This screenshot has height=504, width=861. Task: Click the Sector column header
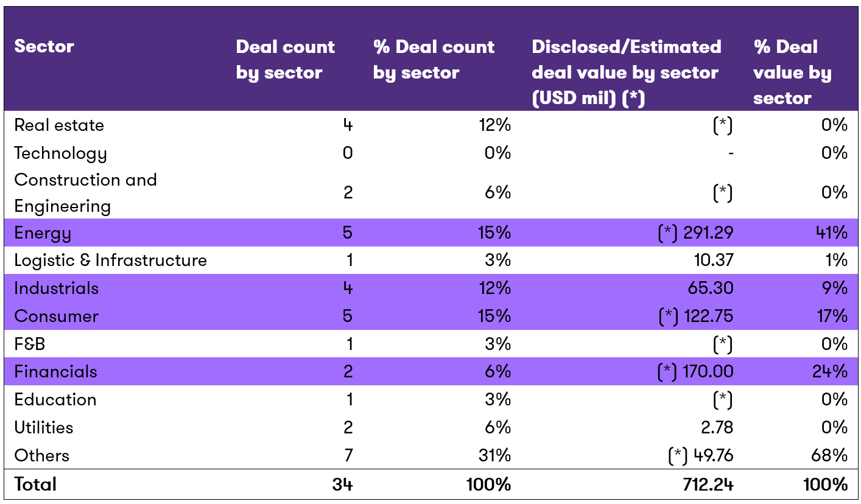(44, 46)
